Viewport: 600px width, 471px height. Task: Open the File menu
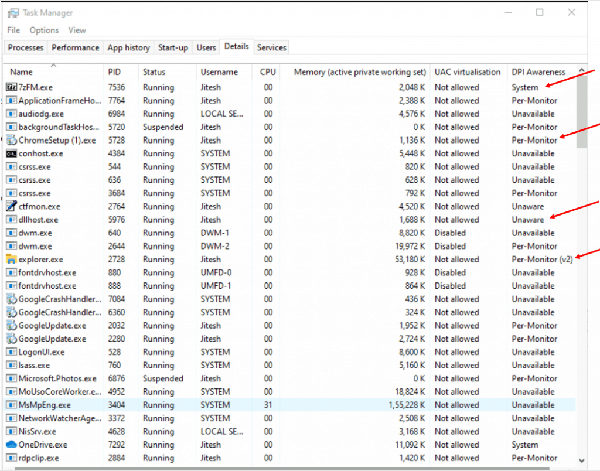pos(14,30)
